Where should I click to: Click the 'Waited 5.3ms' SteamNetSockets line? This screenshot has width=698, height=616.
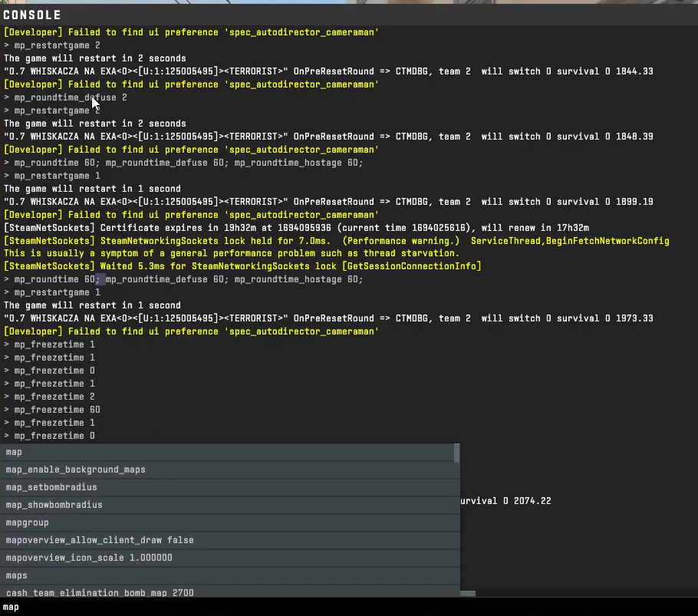[x=242, y=266]
